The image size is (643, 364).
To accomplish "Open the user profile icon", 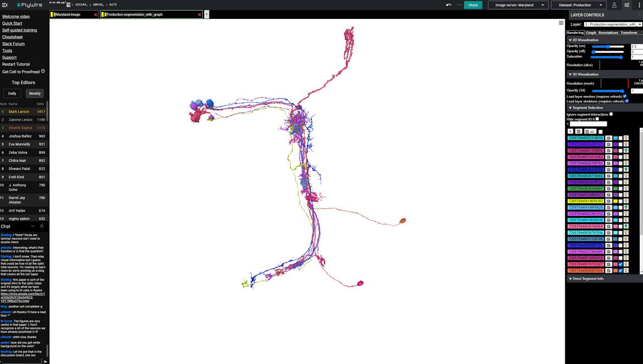I will pos(614,5).
